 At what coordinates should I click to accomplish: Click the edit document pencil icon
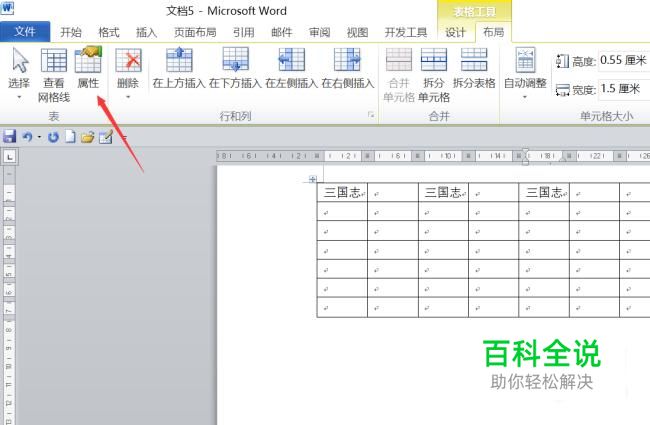tap(106, 136)
